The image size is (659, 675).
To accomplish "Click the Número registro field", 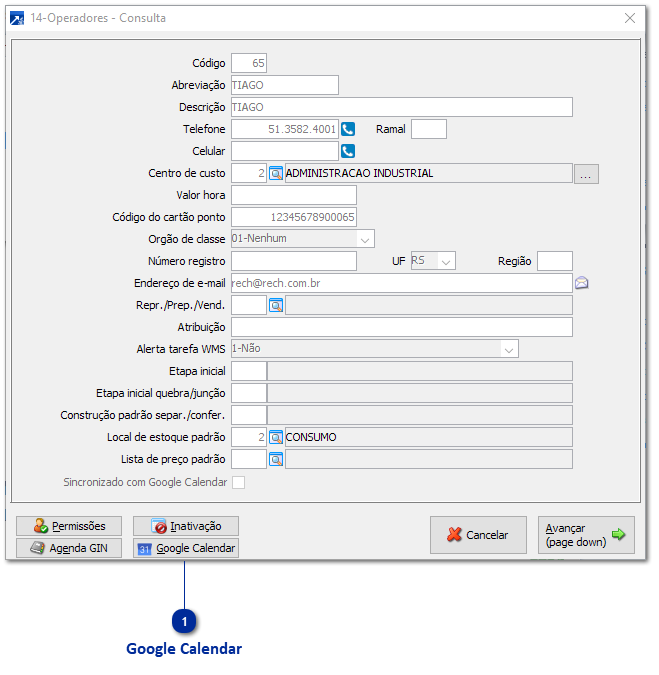I will [294, 261].
